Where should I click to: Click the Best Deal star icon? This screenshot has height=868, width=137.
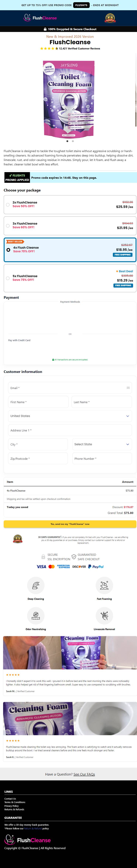click(x=117, y=271)
